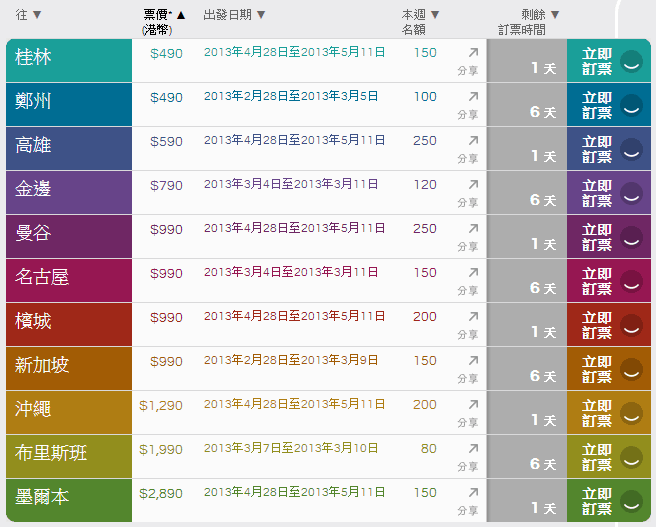Sort by 本週名額 weekly quota
The width and height of the screenshot is (656, 527).
point(420,15)
